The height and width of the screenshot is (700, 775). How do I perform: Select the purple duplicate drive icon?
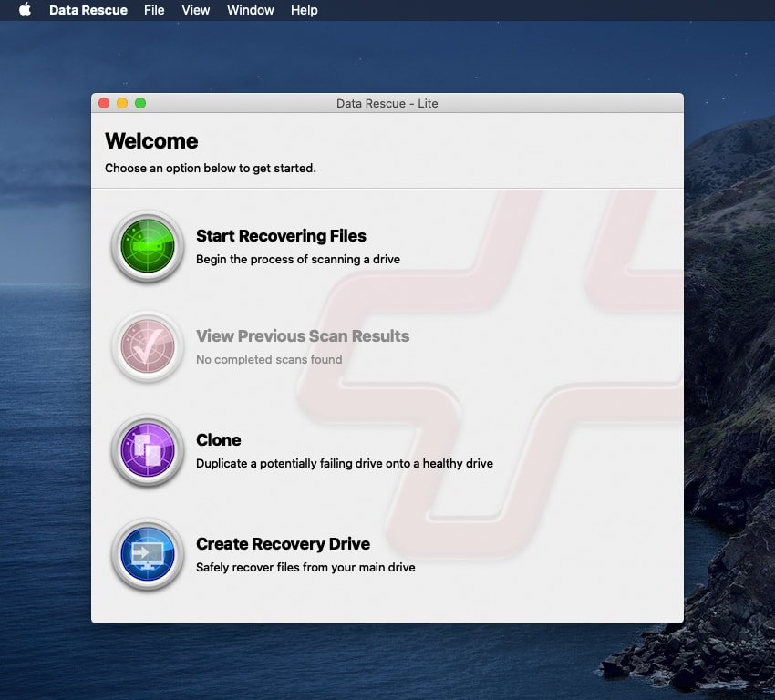(x=148, y=451)
